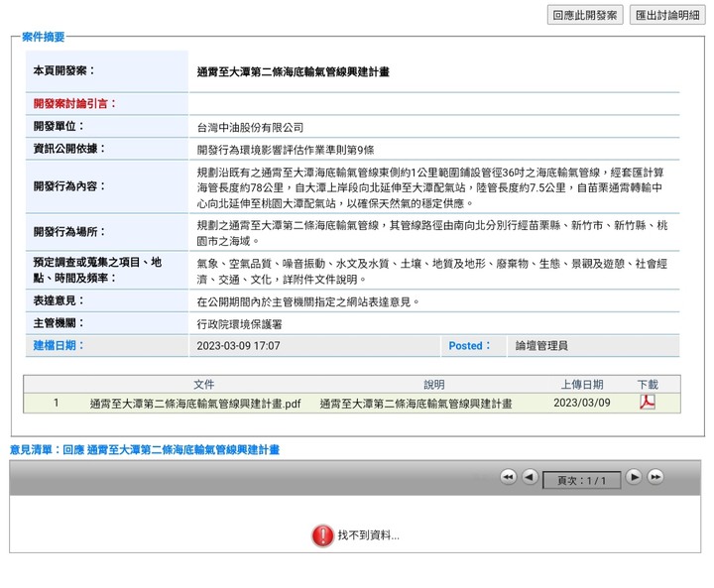Click the page indicator field 頁次：1 / 1
This screenshot has width=714, height=588.
point(581,480)
